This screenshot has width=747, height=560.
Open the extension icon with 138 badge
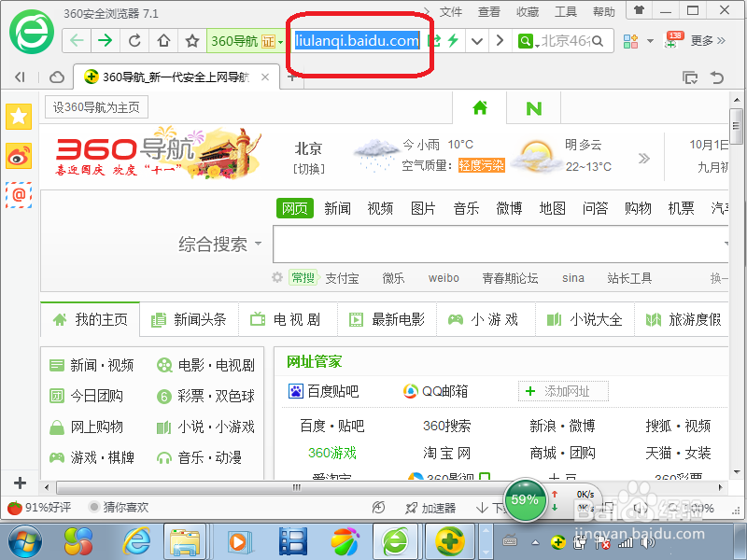(x=673, y=40)
